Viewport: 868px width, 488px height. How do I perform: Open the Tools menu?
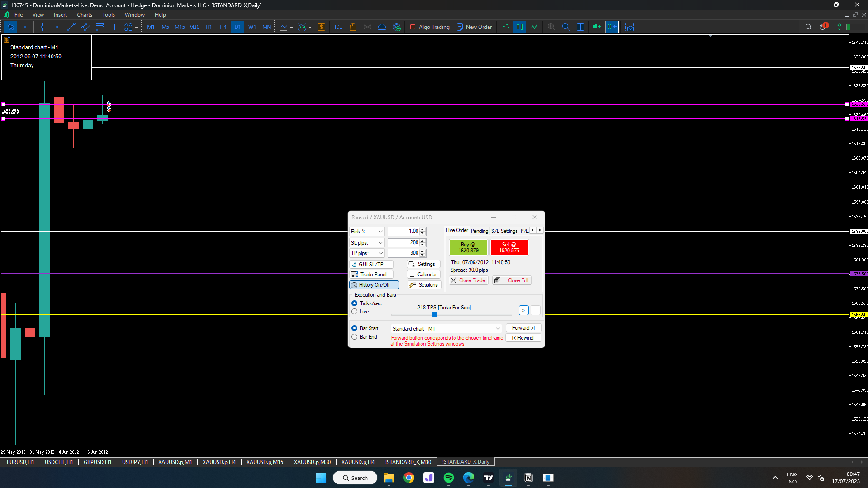click(x=109, y=15)
